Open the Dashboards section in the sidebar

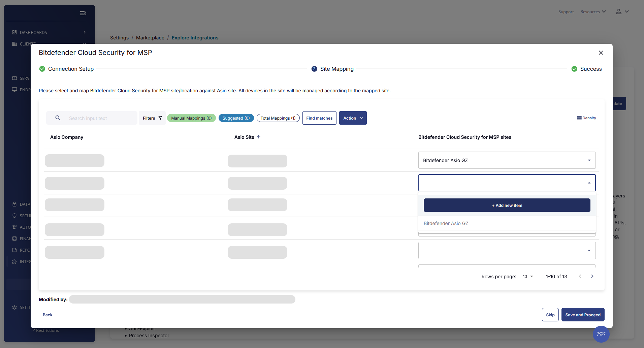tap(32, 32)
